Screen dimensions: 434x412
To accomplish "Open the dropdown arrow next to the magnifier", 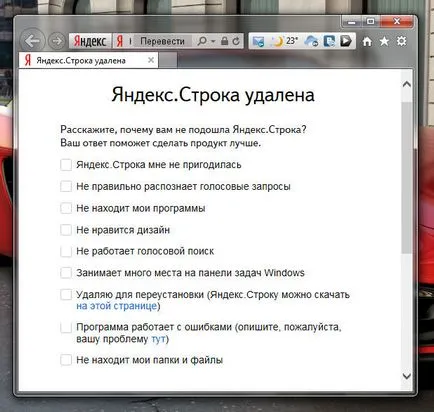I will (213, 41).
